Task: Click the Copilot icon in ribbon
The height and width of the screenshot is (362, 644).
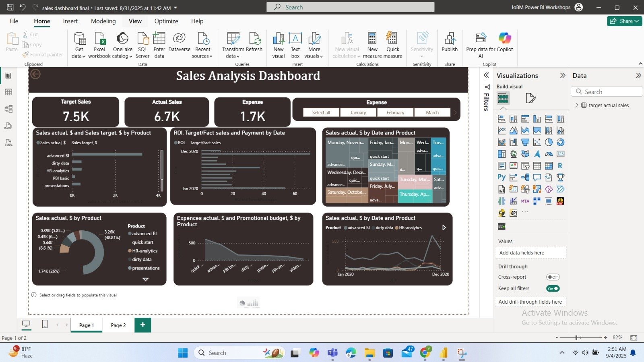Action: coord(504,39)
